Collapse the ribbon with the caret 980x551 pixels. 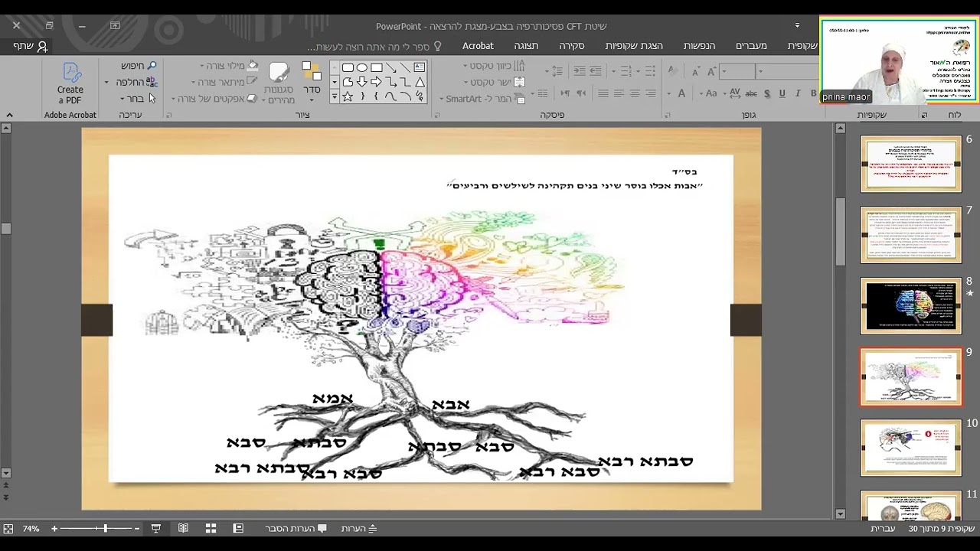tap(9, 115)
